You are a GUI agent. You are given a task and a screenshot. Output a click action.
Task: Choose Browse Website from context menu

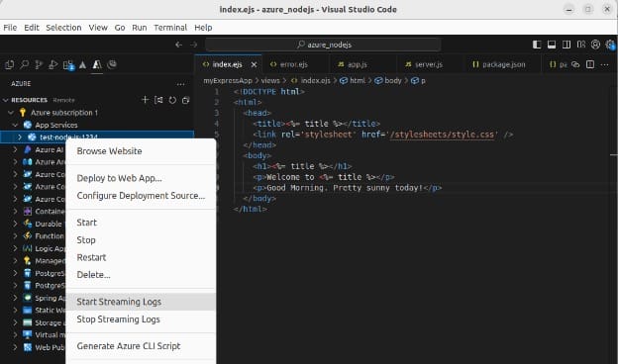(x=141, y=151)
